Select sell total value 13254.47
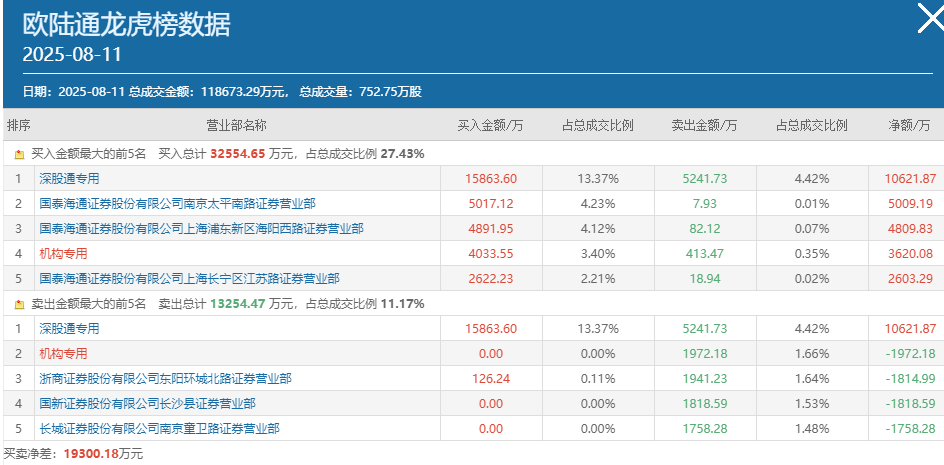Image resolution: width=944 pixels, height=465 pixels. click(238, 304)
